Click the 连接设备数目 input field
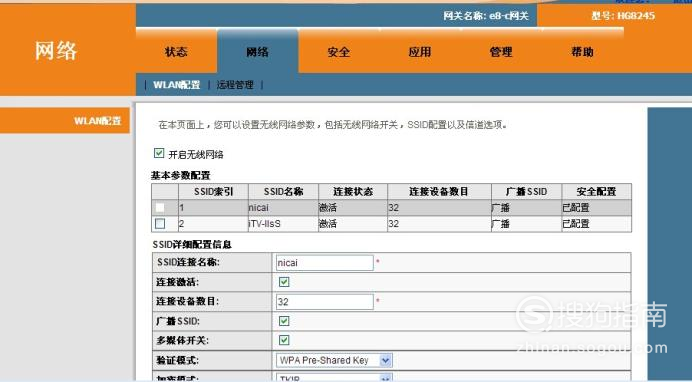Image resolution: width=692 pixels, height=382 pixels. click(324, 302)
